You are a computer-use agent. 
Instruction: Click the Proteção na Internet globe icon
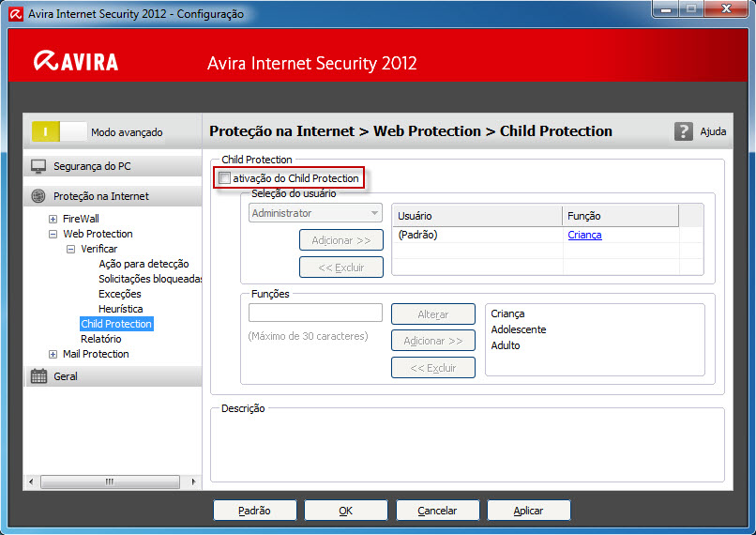tap(38, 196)
